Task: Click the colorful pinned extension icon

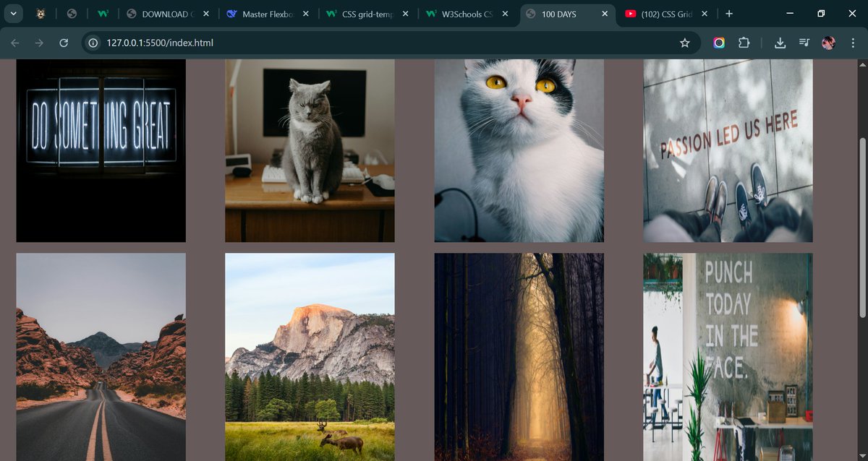Action: point(719,43)
